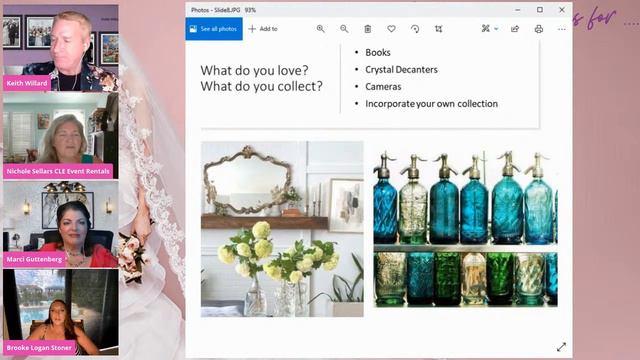Delete the photo with trash icon
Image resolution: width=640 pixels, height=360 pixels.
click(368, 29)
